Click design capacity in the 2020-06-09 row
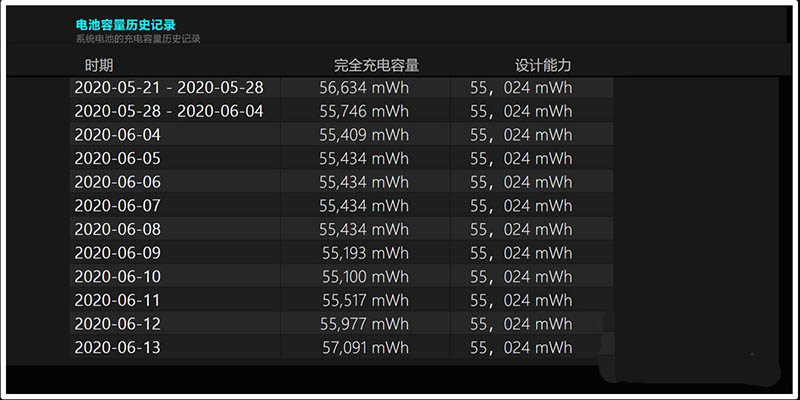Image resolution: width=800 pixels, height=400 pixels. pos(521,253)
